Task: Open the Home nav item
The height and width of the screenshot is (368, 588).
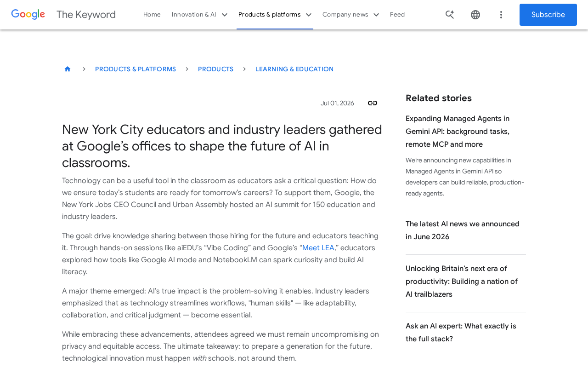Action: click(x=152, y=15)
